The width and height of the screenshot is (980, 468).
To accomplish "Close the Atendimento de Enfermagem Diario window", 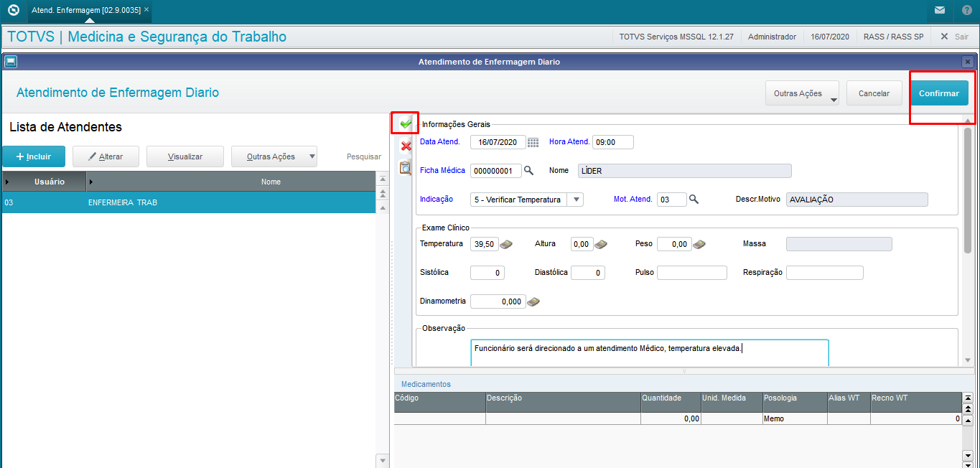I will (968, 62).
